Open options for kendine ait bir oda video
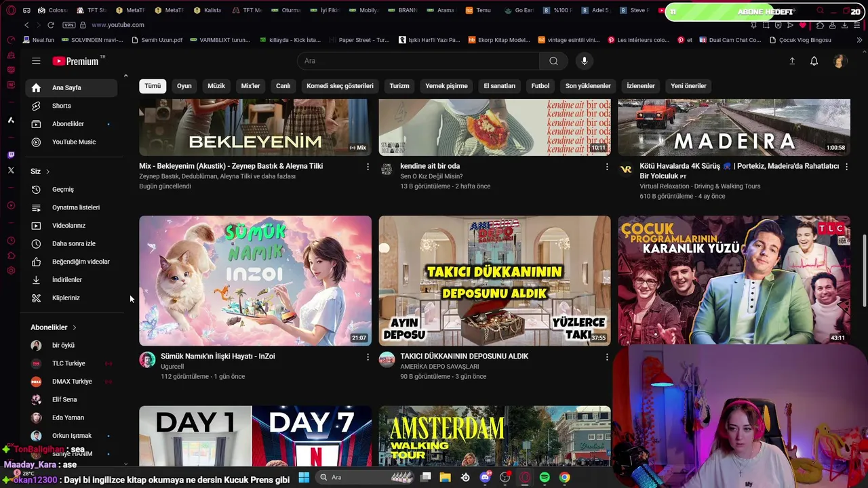 (607, 167)
